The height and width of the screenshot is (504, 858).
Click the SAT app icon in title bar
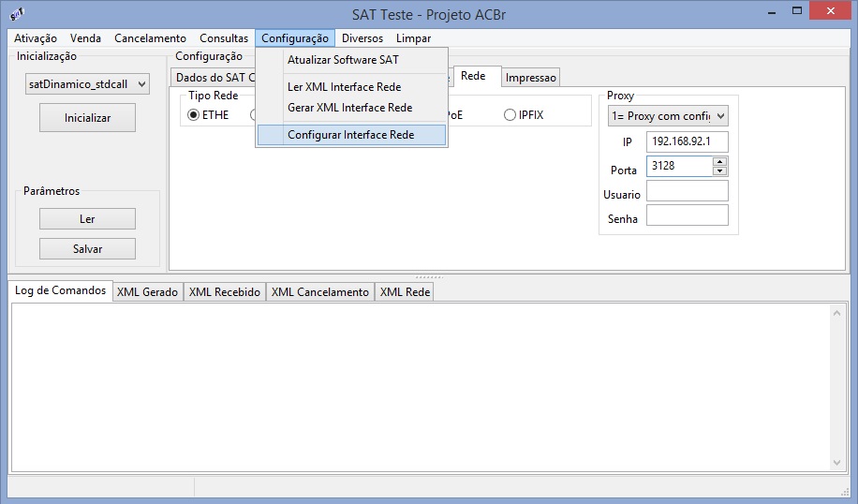pyautogui.click(x=17, y=14)
